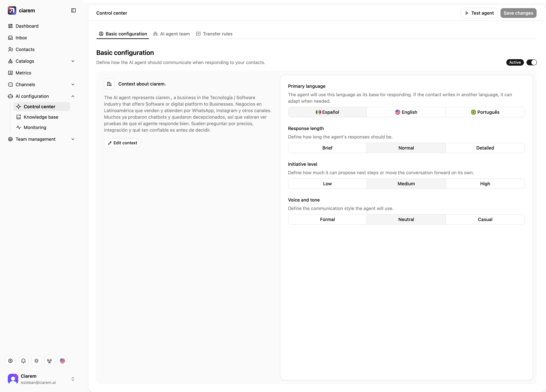This screenshot has height=392, width=546.
Task: Select Português as primary language
Action: tap(485, 112)
